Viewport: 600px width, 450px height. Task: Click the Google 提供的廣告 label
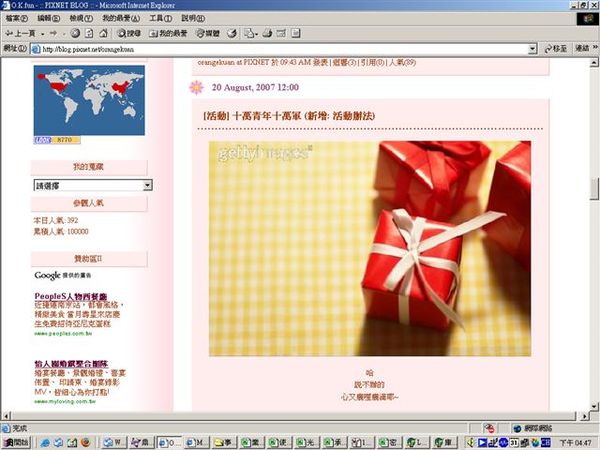(63, 276)
